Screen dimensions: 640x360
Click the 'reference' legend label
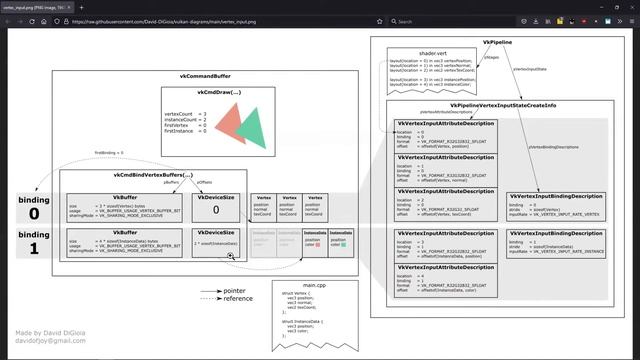[x=238, y=299]
